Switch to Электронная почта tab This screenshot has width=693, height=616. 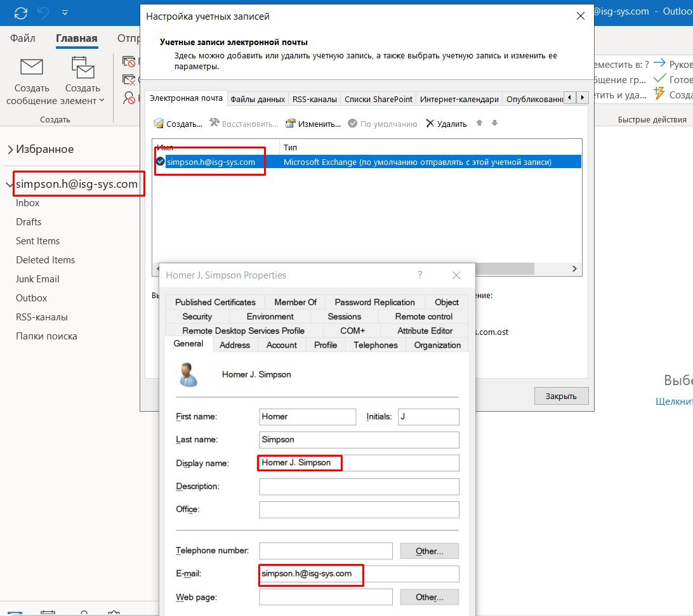(186, 98)
